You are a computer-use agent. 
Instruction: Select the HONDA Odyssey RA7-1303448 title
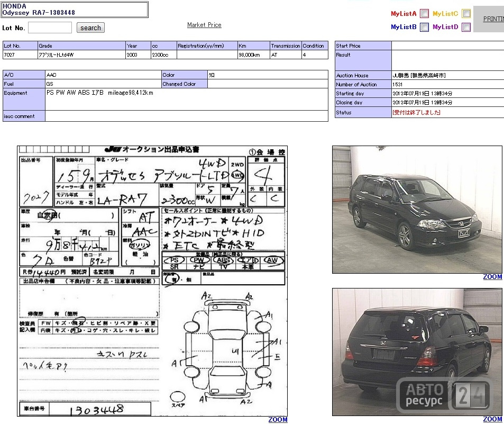[75, 10]
